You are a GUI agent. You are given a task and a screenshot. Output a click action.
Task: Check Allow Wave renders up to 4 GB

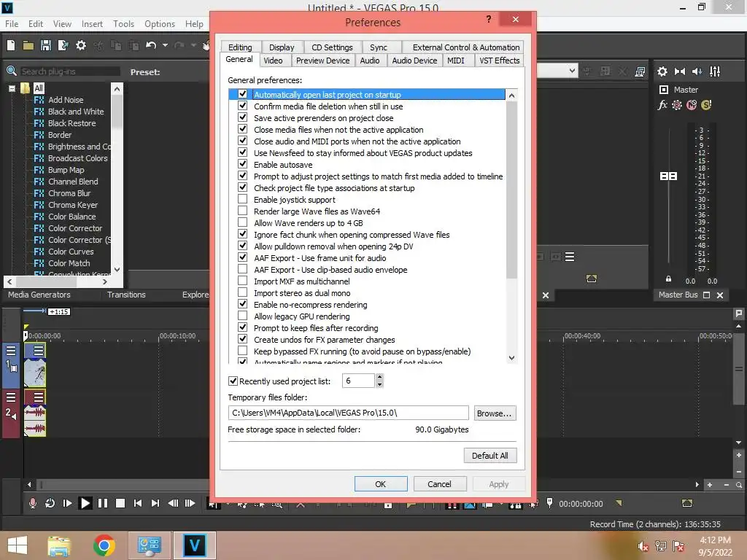pos(242,222)
